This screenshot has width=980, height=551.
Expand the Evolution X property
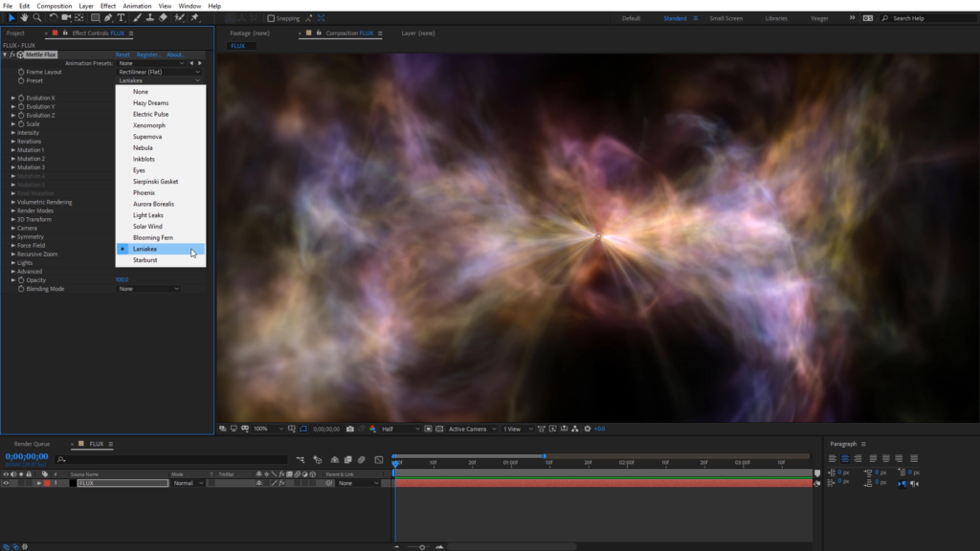coord(13,98)
